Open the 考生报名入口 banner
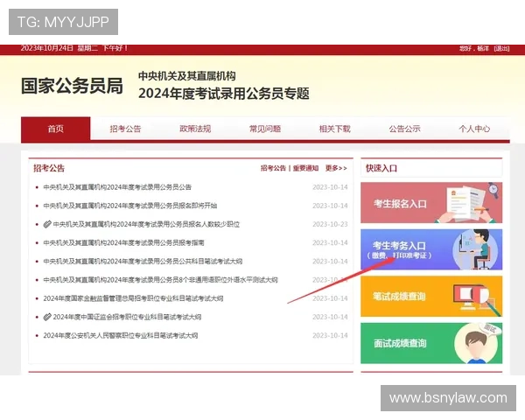 click(x=431, y=203)
